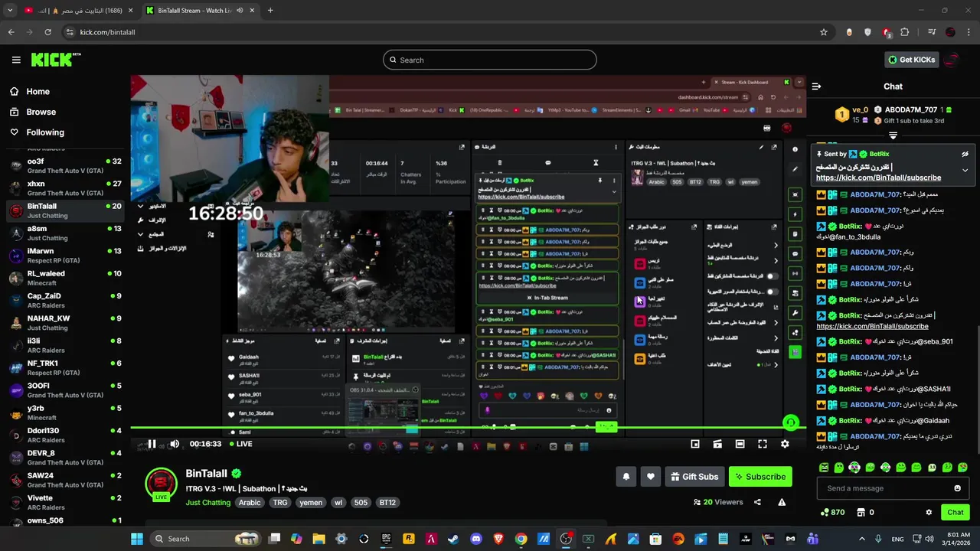The height and width of the screenshot is (551, 980).
Task: Send message with the Chat button
Action: pos(955,512)
